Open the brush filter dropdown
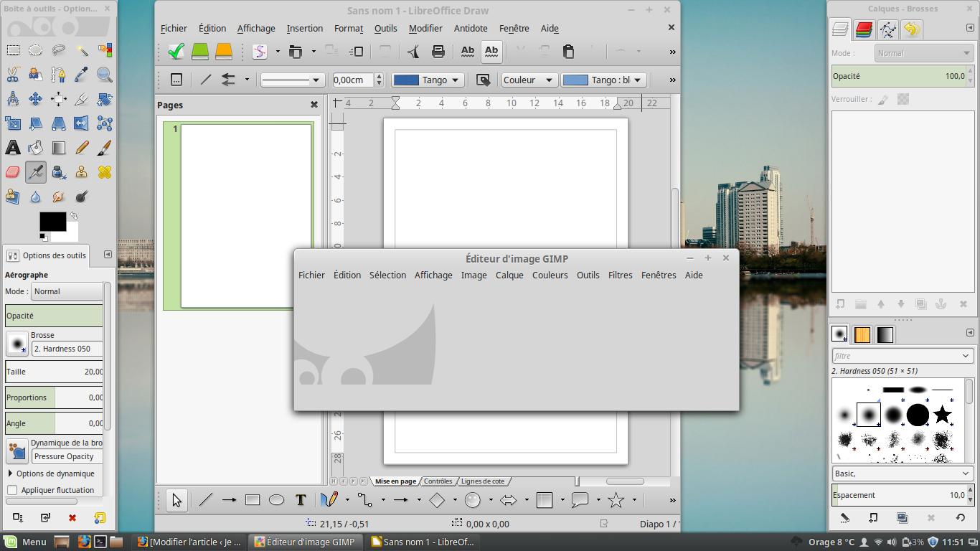Viewport: 980px width, 551px height. point(966,356)
